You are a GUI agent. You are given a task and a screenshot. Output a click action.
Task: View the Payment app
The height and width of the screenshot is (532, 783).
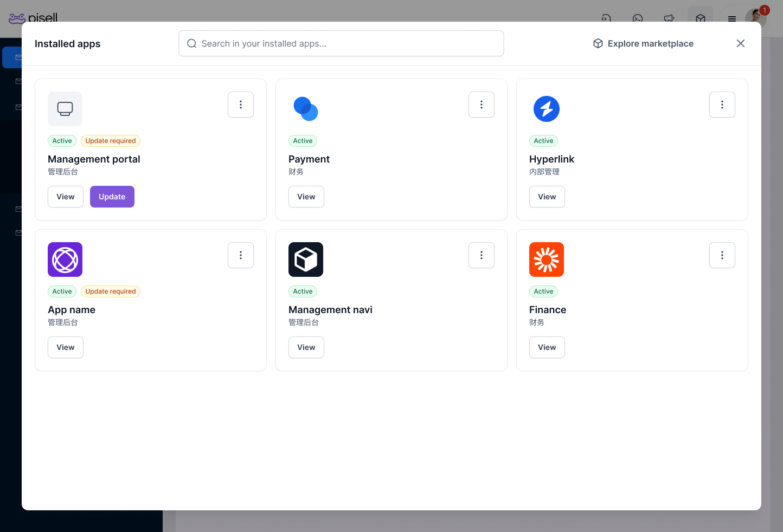tap(306, 197)
